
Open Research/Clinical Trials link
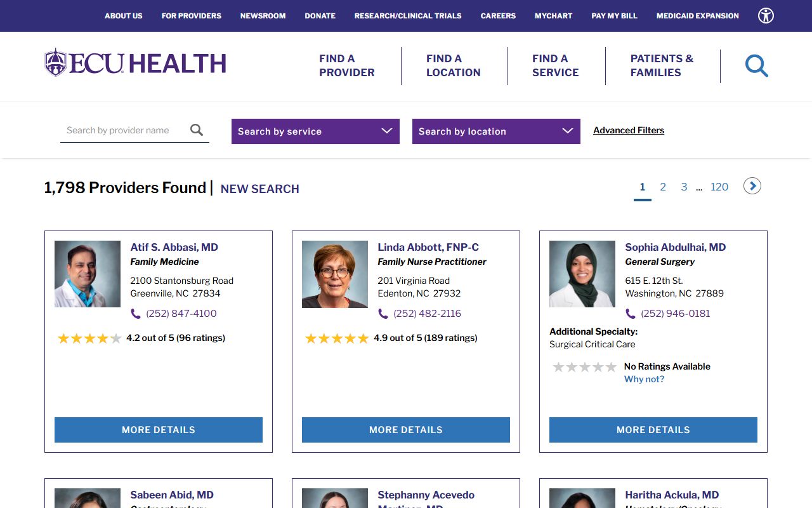[x=408, y=16]
